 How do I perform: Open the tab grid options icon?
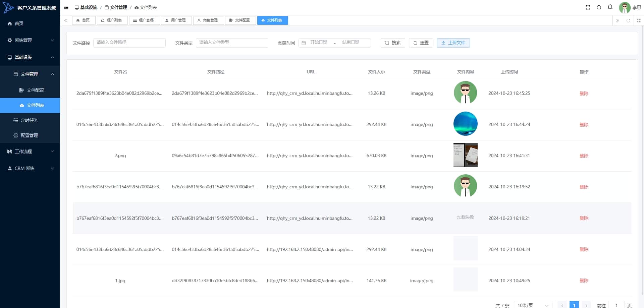coord(639,20)
